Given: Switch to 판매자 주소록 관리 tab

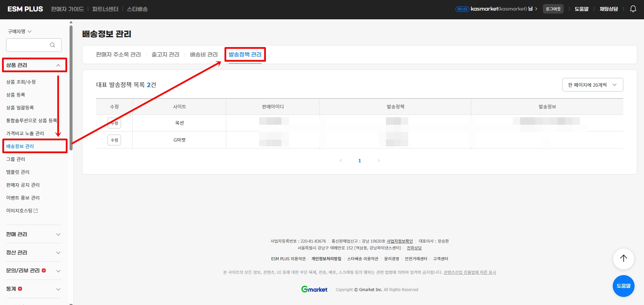Looking at the screenshot, I should click(x=118, y=55).
